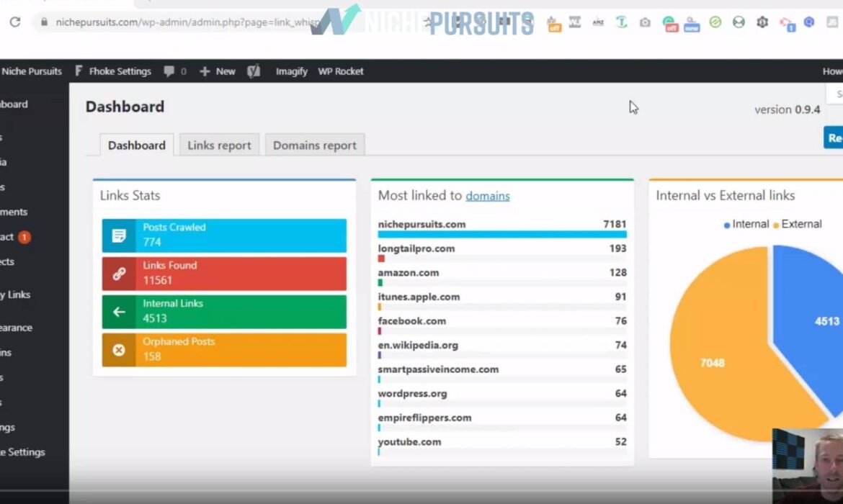843x504 pixels.
Task: Open the Links Found 11561 stat
Action: tap(224, 274)
